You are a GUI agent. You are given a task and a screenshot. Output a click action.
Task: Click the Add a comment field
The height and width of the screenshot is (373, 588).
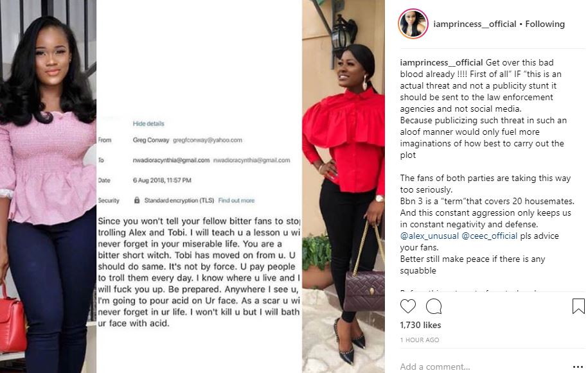click(x=484, y=367)
